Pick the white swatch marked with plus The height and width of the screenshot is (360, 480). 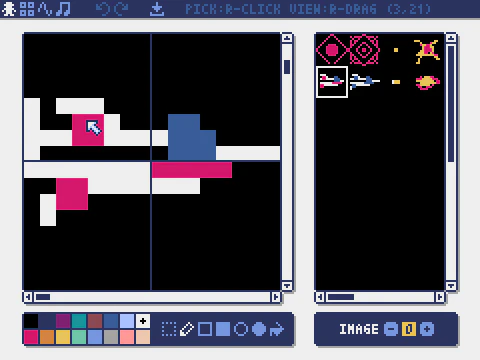[143, 321]
